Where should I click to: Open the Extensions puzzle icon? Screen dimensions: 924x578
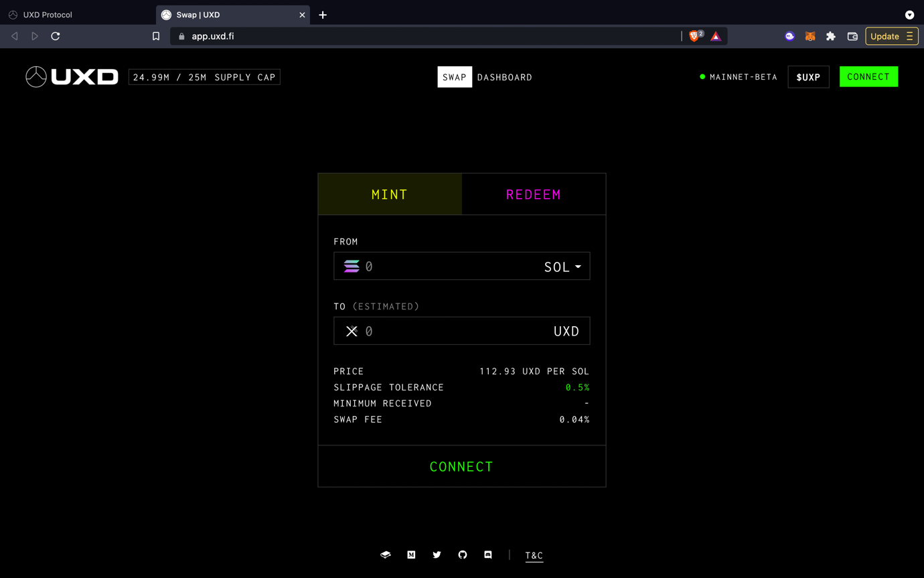click(x=831, y=36)
